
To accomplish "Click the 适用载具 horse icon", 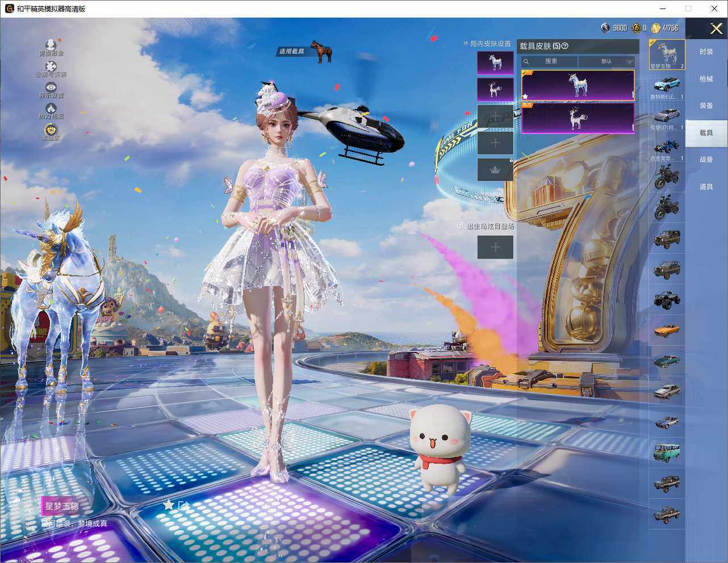I will [x=321, y=52].
